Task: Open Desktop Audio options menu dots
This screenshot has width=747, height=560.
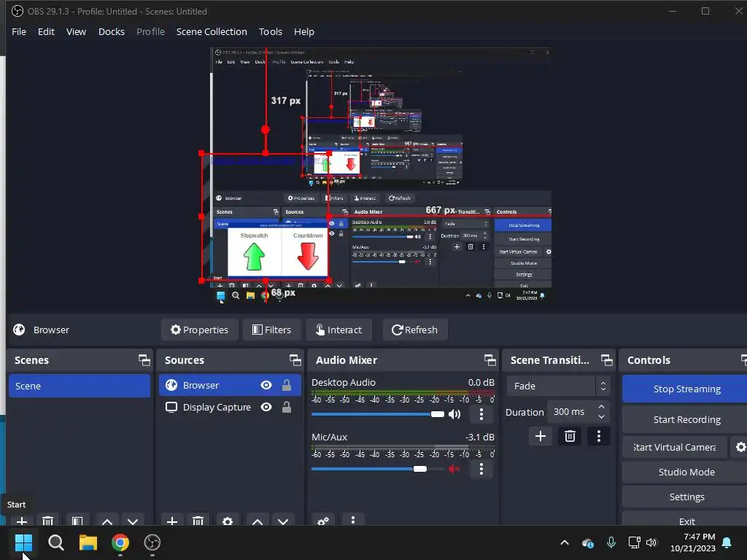Action: click(x=481, y=414)
